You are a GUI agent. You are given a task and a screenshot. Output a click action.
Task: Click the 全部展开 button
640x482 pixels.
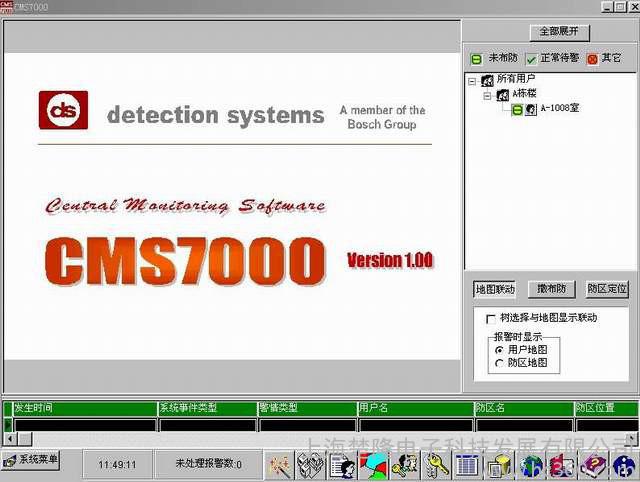tap(560, 32)
